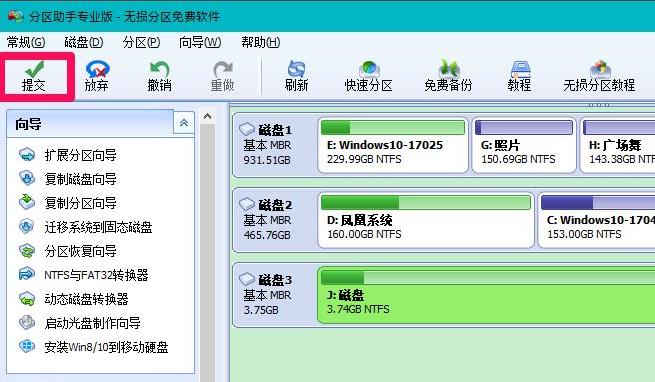Launch 分区恢复向导 wizard
The image size is (655, 382).
pyautogui.click(x=80, y=251)
